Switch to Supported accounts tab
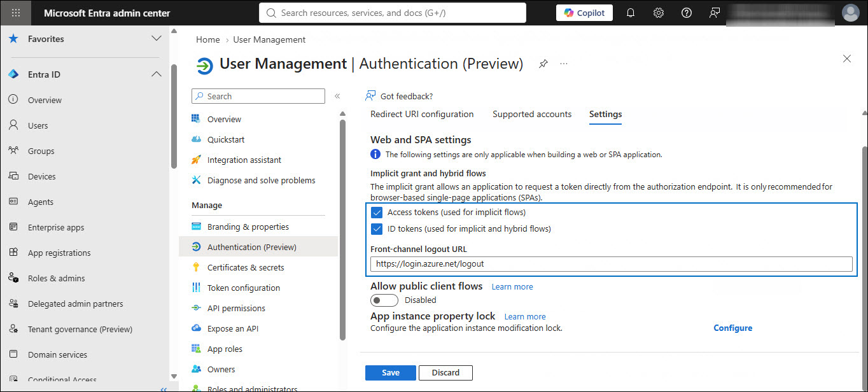Image resolution: width=868 pixels, height=392 pixels. click(532, 114)
